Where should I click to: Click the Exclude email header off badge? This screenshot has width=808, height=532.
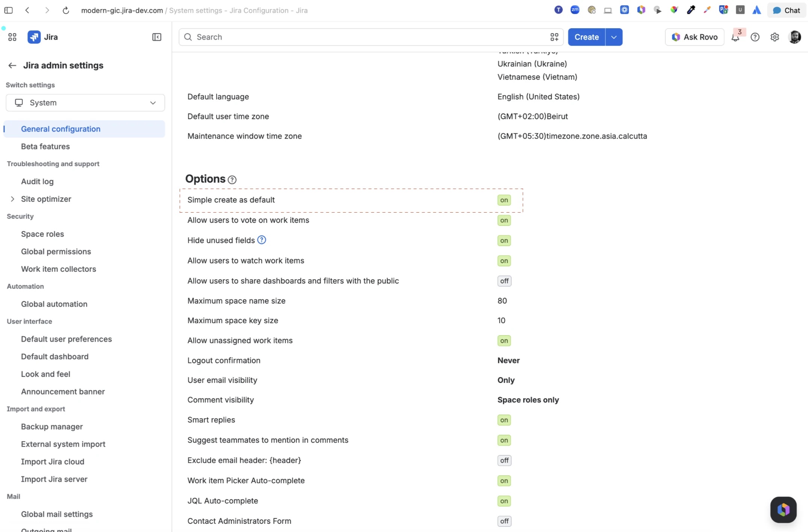[x=504, y=461]
